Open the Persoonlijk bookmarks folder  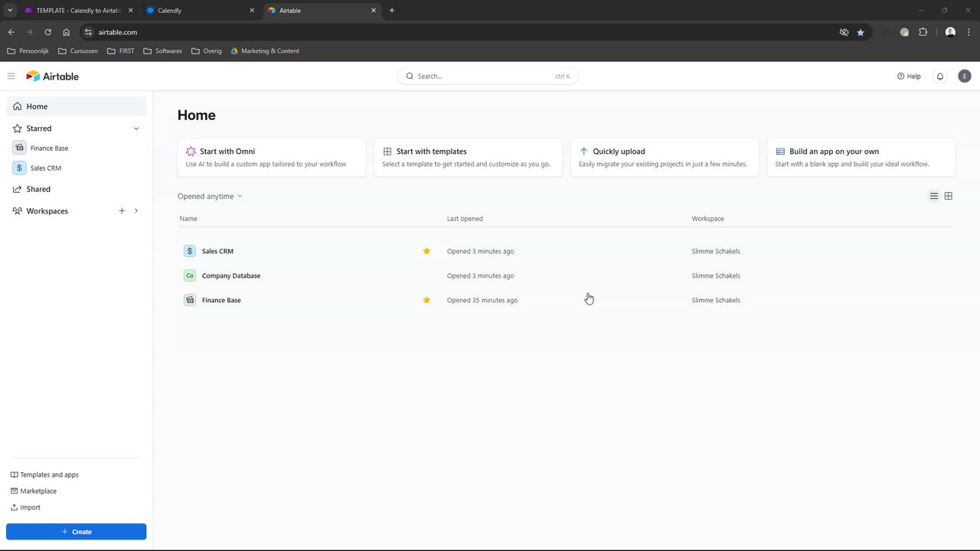click(x=28, y=51)
